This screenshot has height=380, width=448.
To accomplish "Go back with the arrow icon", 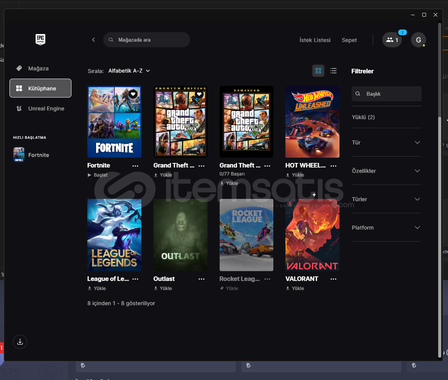I will pos(93,40).
